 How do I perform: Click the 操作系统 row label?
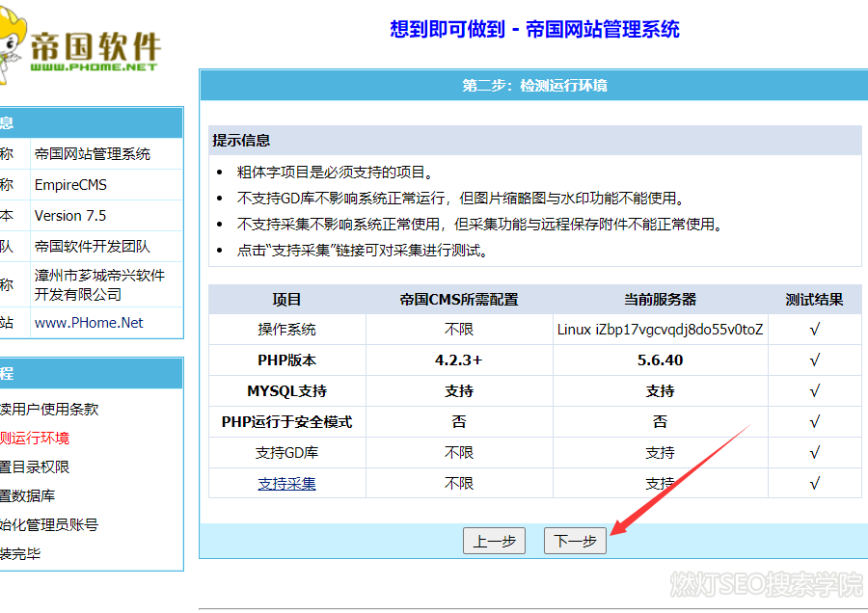pyautogui.click(x=286, y=330)
